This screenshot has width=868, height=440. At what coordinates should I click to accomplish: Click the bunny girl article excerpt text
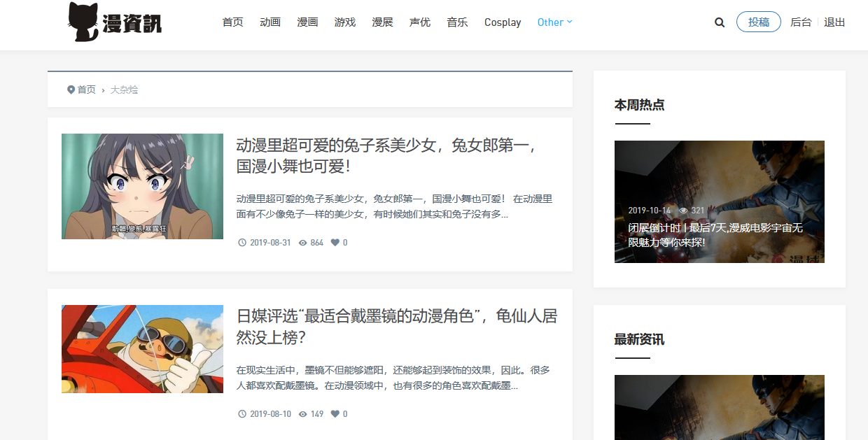[x=394, y=206]
